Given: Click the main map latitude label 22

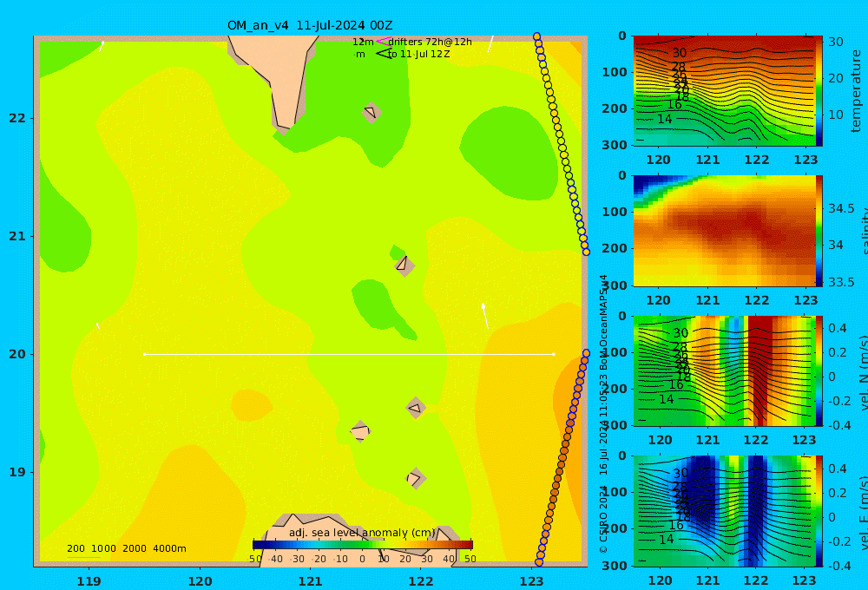Looking at the screenshot, I should click(17, 118).
